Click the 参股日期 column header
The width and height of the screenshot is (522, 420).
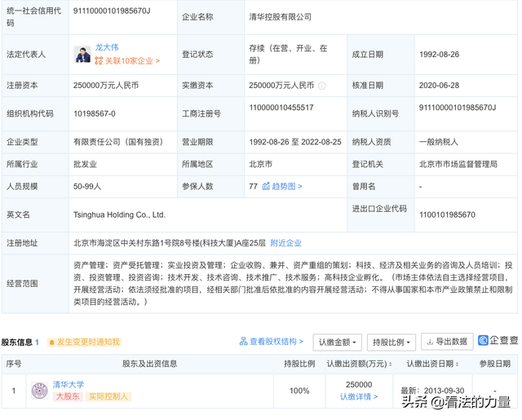(495, 364)
